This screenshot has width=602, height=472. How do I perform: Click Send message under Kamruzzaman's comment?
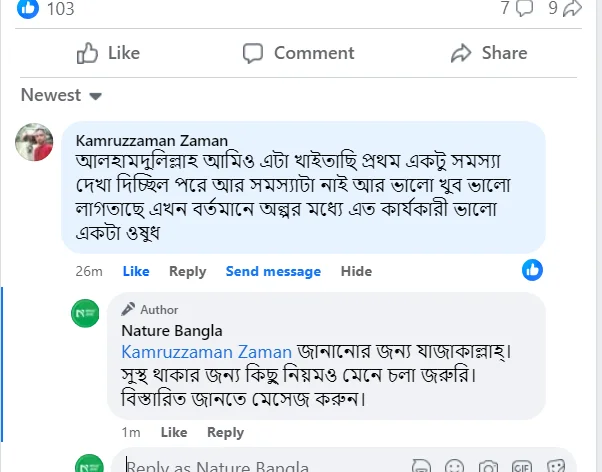[273, 271]
